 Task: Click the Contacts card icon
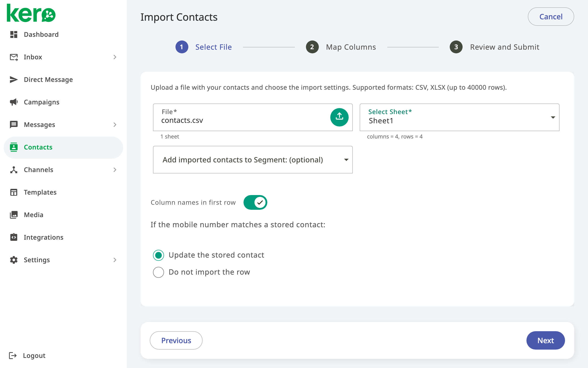(14, 147)
